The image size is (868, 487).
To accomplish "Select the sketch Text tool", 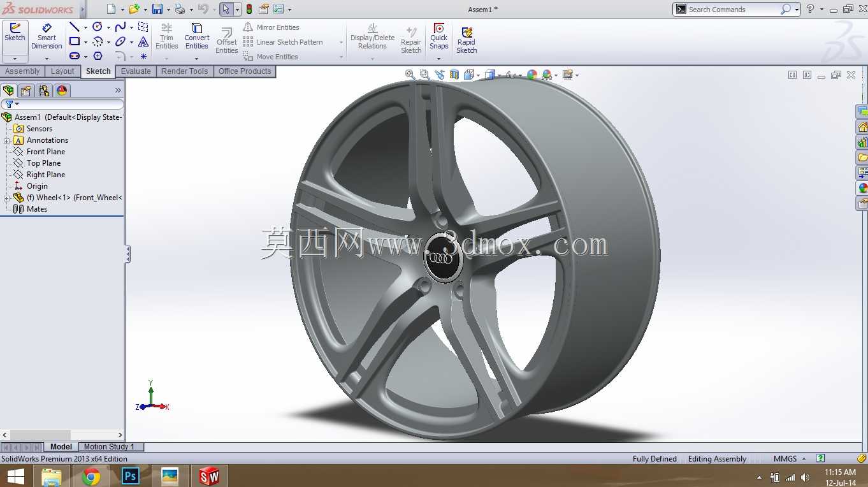I will click(143, 41).
